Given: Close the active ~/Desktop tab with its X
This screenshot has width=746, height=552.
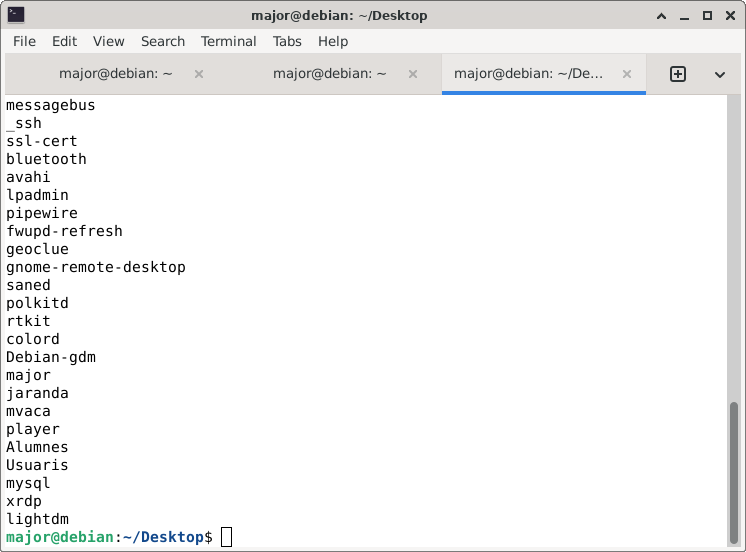Looking at the screenshot, I should click(x=627, y=74).
